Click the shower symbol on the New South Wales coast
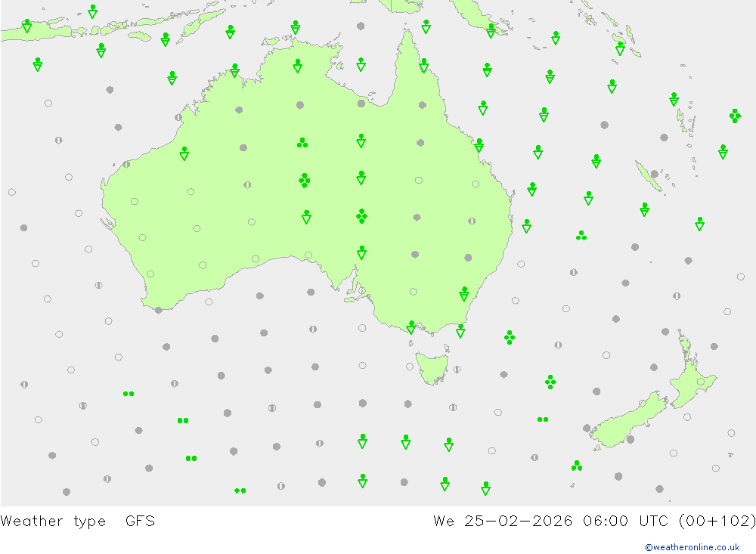 point(464,293)
